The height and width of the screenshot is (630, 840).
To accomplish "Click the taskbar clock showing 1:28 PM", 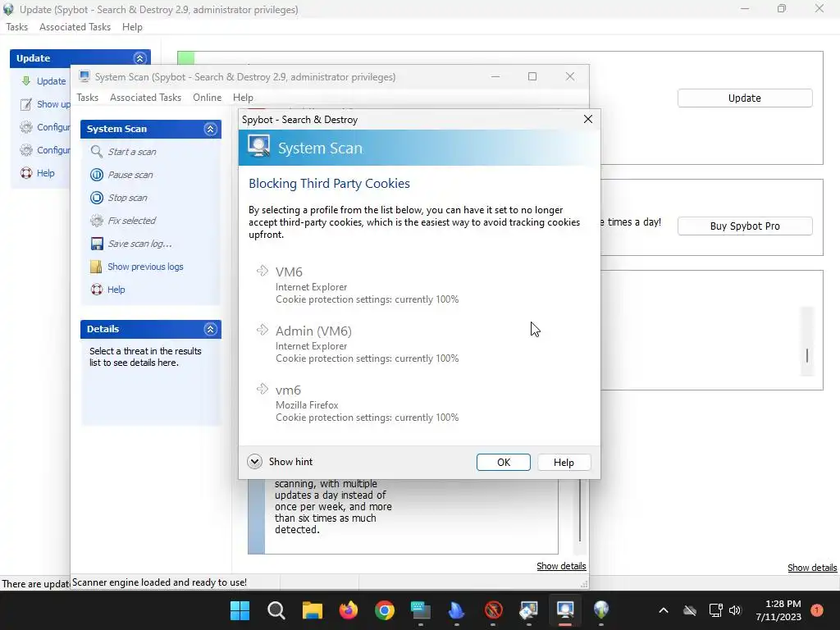I will click(778, 610).
